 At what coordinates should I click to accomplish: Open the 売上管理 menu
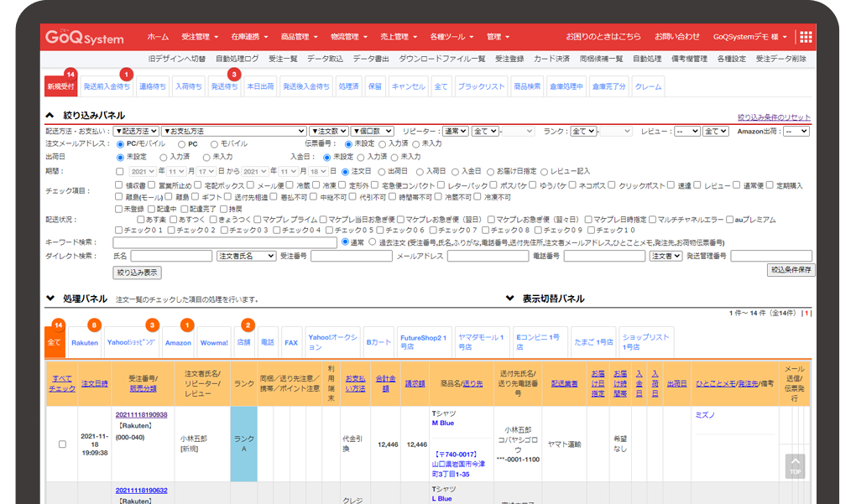point(399,37)
